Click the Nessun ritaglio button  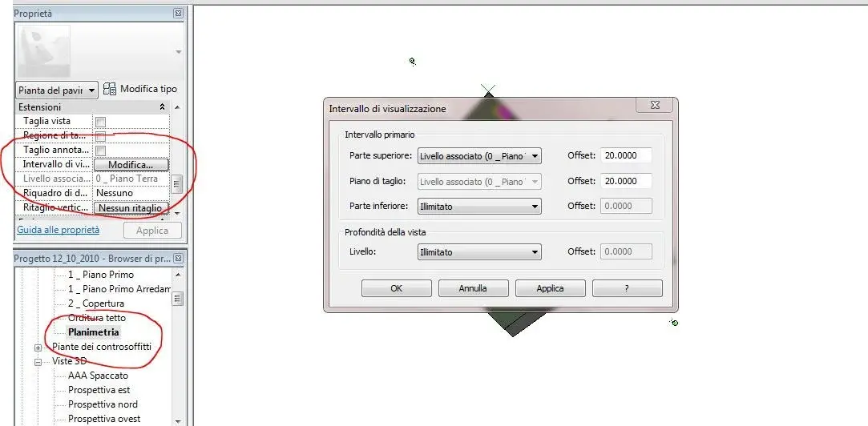pyautogui.click(x=131, y=208)
